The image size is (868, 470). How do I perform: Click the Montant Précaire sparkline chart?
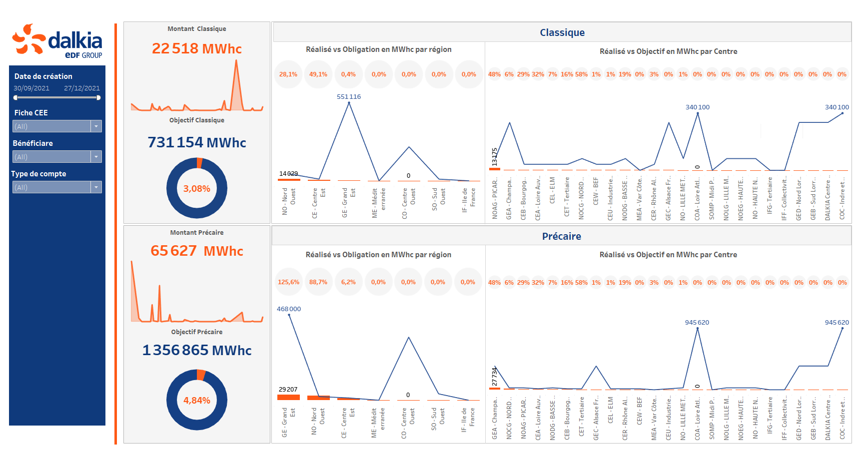click(x=197, y=291)
